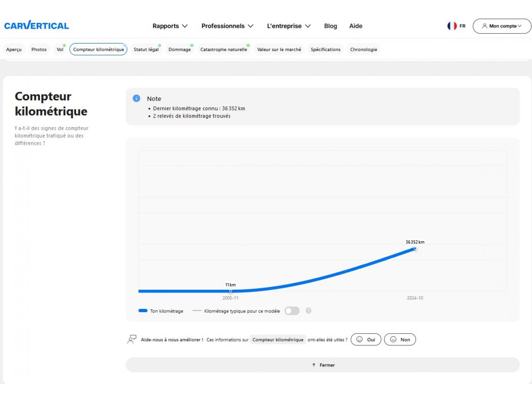Open the Professionnels dropdown menu
This screenshot has height=399, width=532.
(227, 26)
